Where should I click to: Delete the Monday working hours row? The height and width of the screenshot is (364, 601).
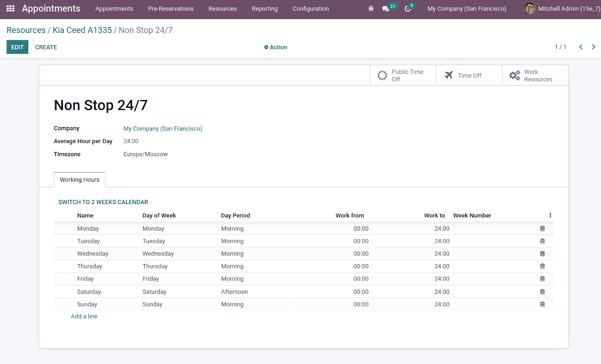(x=542, y=228)
